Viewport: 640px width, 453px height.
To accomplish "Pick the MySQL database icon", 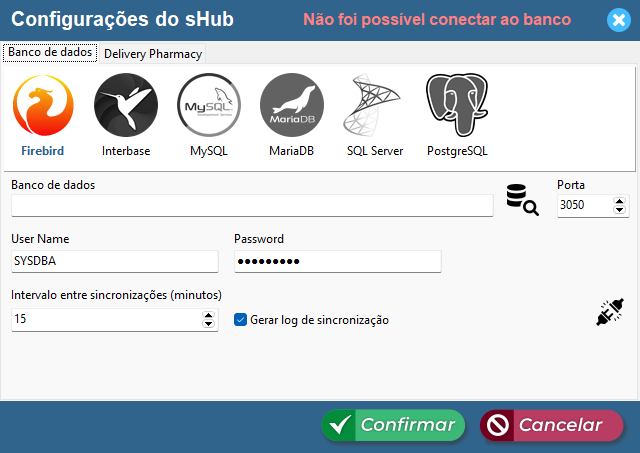I will point(209,105).
